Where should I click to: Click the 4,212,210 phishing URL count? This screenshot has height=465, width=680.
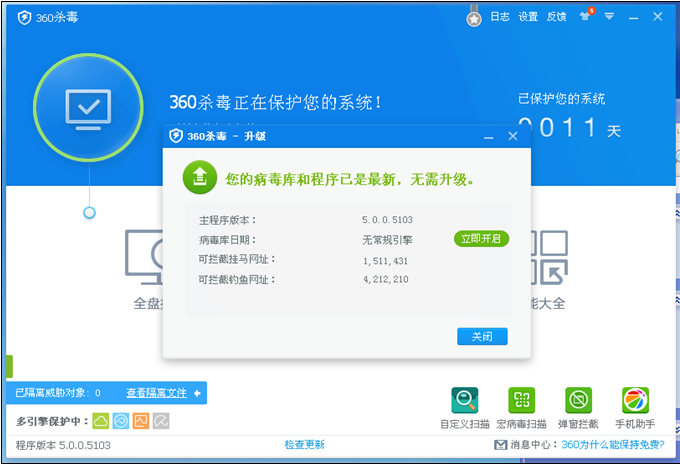tap(386, 279)
